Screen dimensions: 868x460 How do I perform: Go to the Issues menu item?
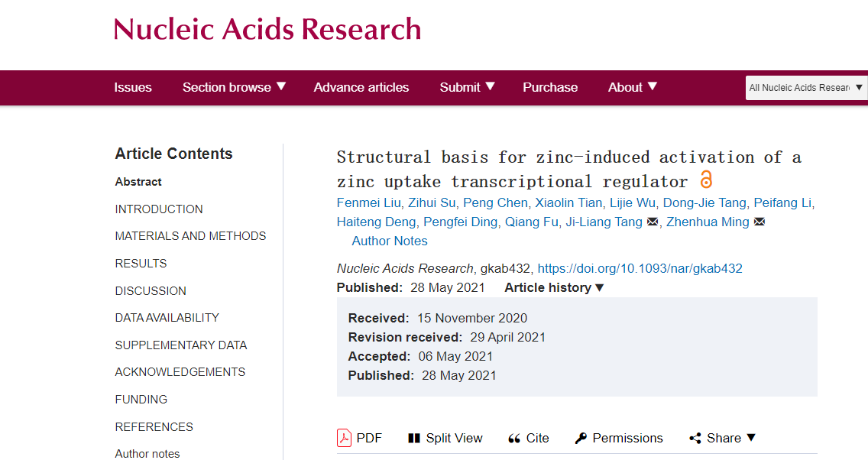(x=133, y=87)
